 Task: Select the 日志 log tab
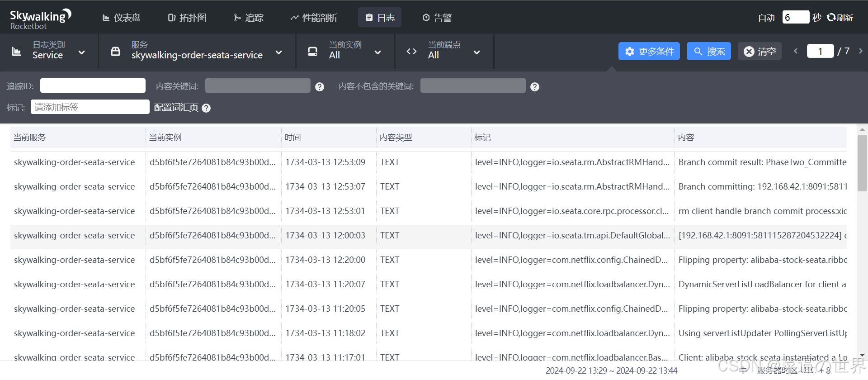380,18
